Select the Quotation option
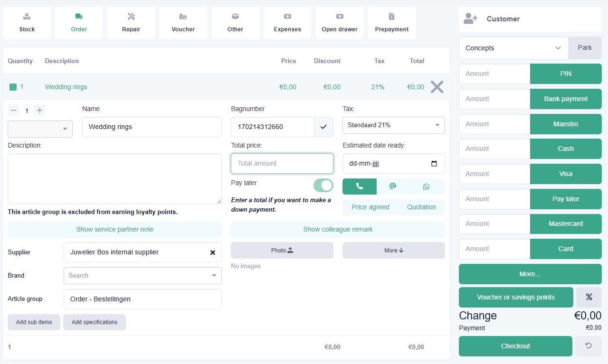 (x=421, y=207)
